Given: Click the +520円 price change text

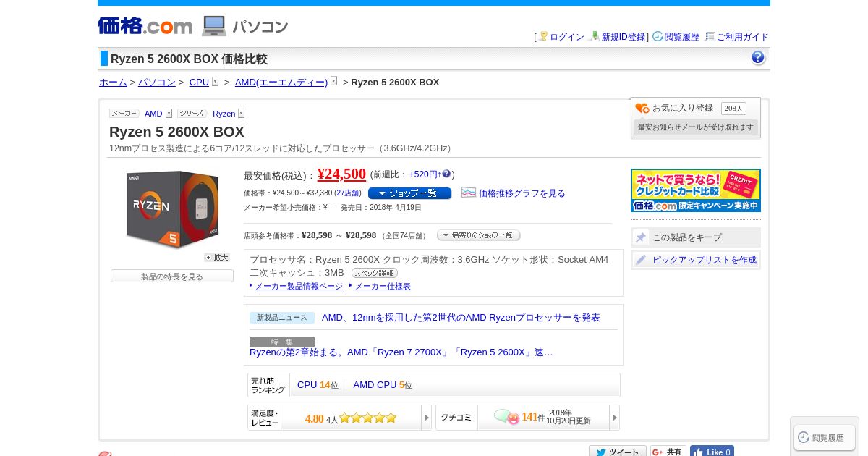Looking at the screenshot, I should (425, 174).
